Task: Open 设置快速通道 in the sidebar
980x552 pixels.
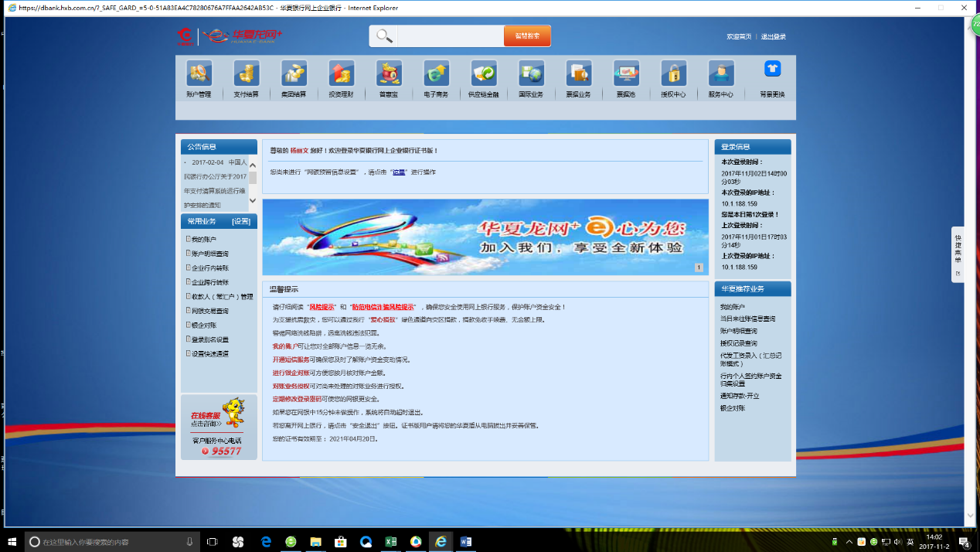Action: coord(209,354)
